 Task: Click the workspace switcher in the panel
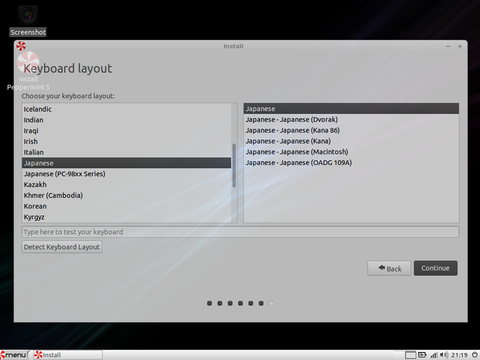click(x=410, y=355)
